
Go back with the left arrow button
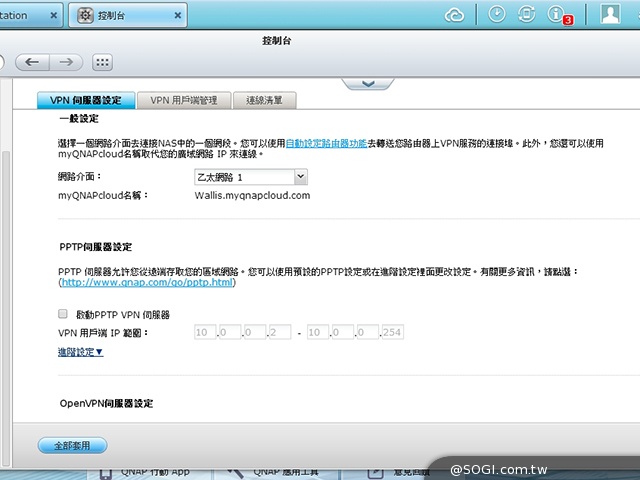coord(32,62)
